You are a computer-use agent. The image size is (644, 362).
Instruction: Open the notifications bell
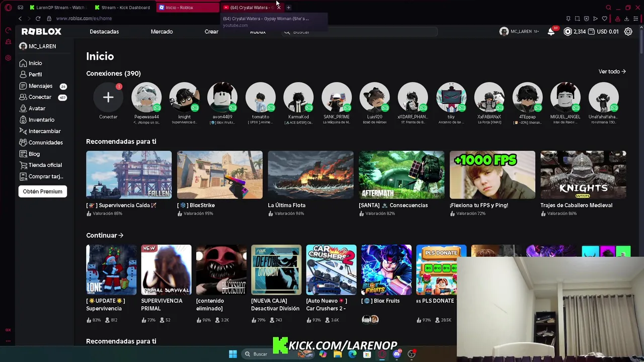(551, 31)
